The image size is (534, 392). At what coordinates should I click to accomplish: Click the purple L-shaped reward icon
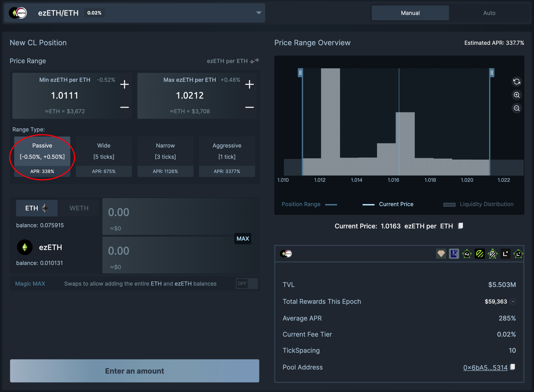pyautogui.click(x=454, y=254)
